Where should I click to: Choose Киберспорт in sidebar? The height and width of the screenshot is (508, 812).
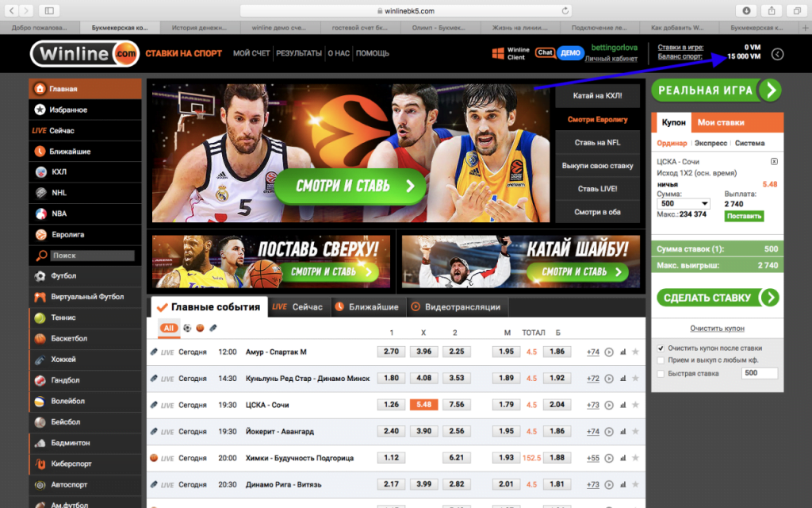[85, 464]
